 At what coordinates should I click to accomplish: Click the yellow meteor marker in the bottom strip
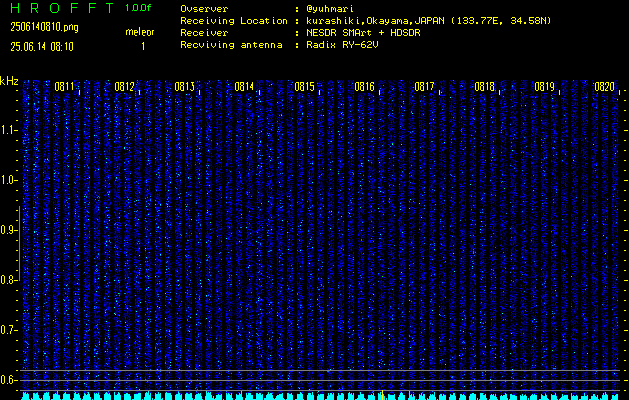[x=383, y=395]
